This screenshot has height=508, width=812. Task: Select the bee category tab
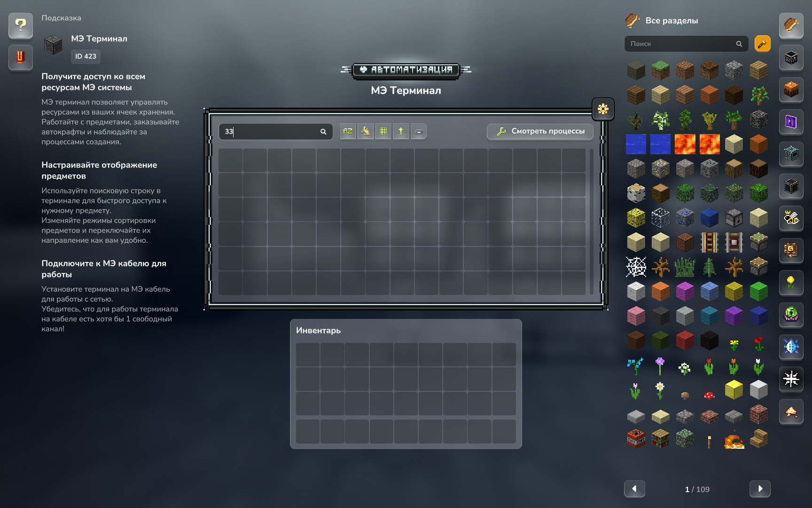(x=791, y=218)
